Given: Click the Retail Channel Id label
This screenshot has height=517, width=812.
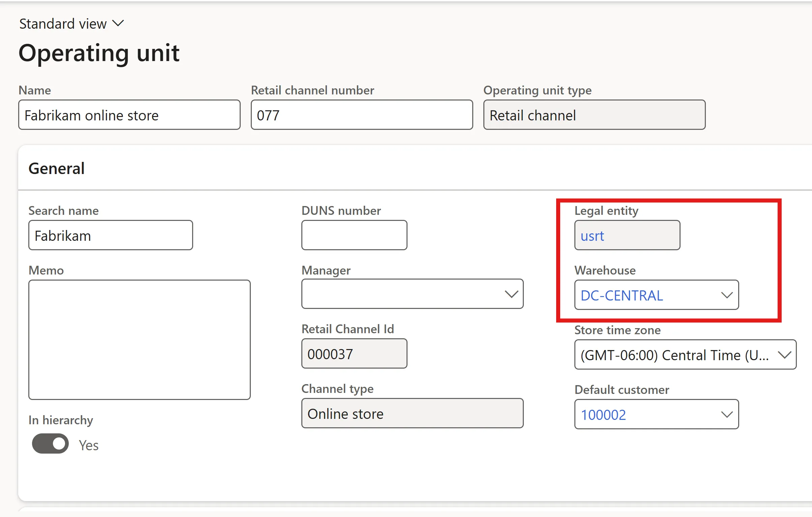Looking at the screenshot, I should point(348,329).
